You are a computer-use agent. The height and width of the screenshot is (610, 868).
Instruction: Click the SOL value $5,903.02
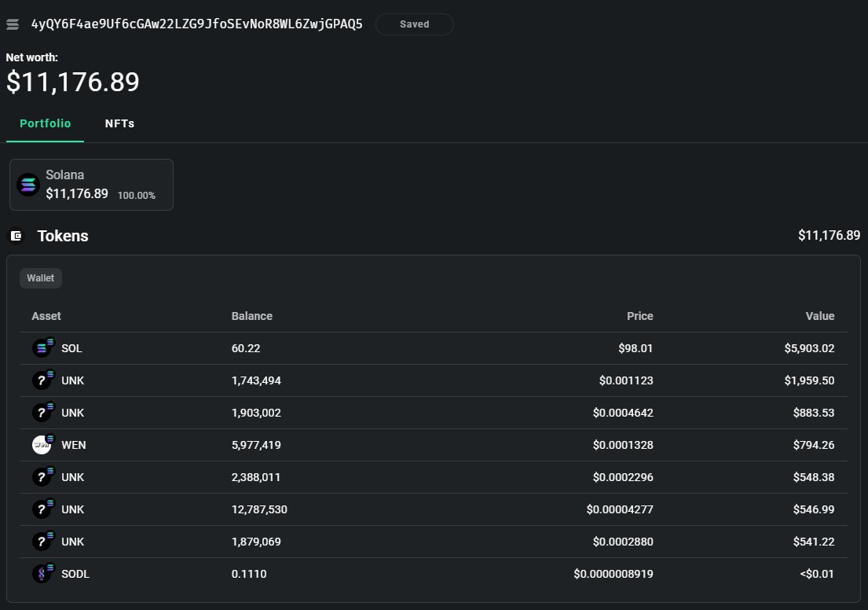[x=809, y=348]
